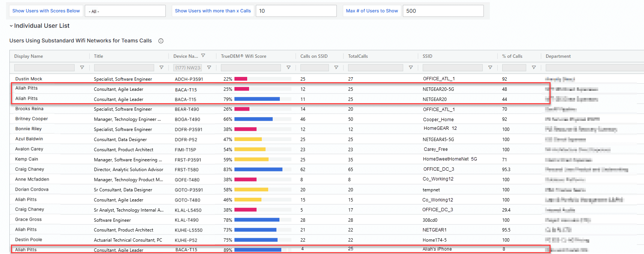This screenshot has height=254, width=644.
Task: Open the filter funnel in Device Name header
Action: tap(203, 56)
